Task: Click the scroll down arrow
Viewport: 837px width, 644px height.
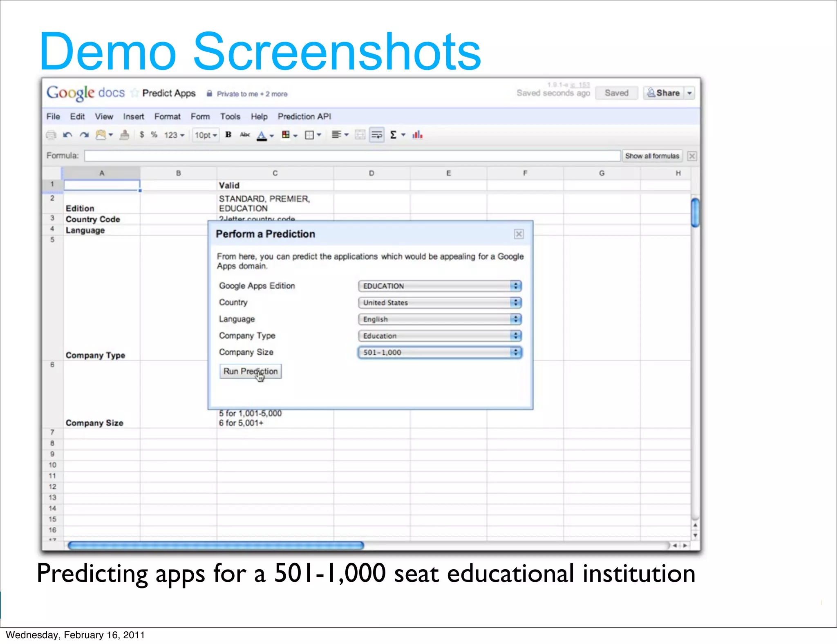Action: 695,535
